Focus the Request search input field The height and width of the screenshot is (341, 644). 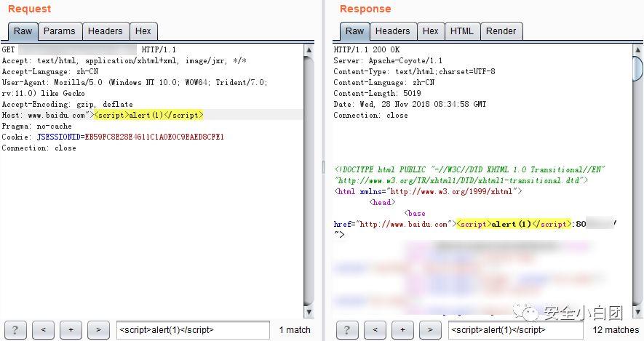(x=193, y=330)
